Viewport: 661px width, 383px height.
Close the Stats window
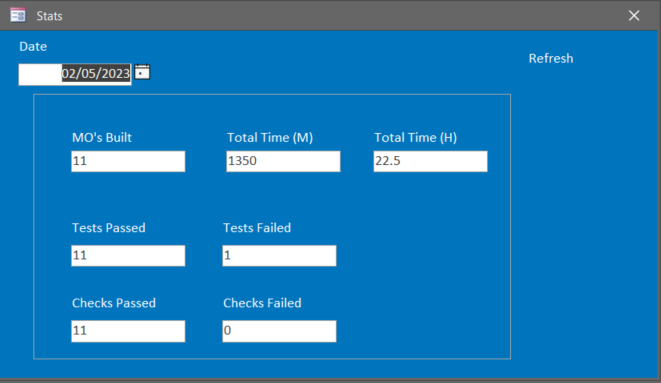pos(634,16)
